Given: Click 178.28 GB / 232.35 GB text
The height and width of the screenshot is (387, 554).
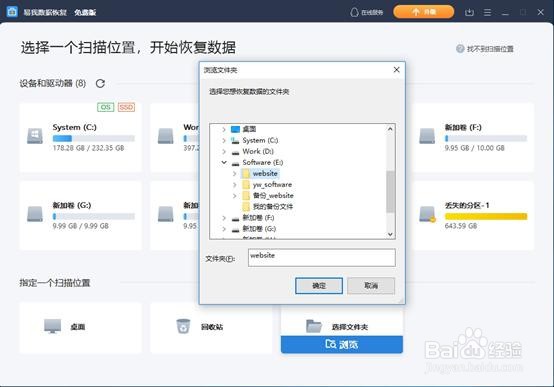Looking at the screenshot, I should 88,148.
